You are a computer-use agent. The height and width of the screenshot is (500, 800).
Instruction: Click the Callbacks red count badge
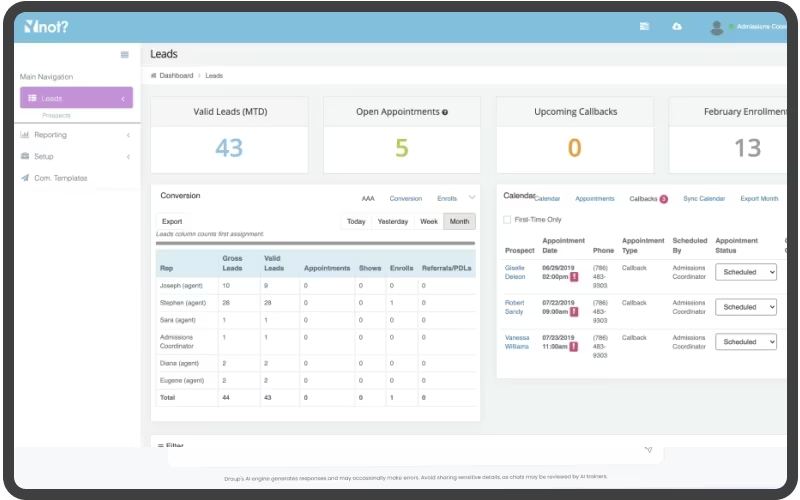pos(663,199)
